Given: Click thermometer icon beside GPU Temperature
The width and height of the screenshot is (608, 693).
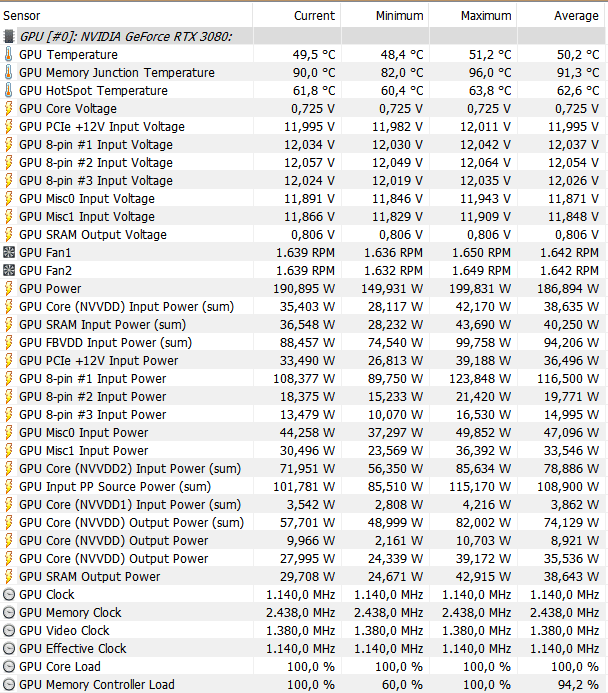Looking at the screenshot, I should point(8,54).
